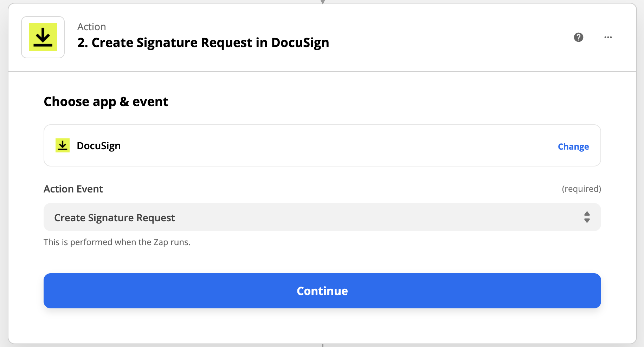Open the help question mark icon
This screenshot has width=644, height=347.
(579, 37)
